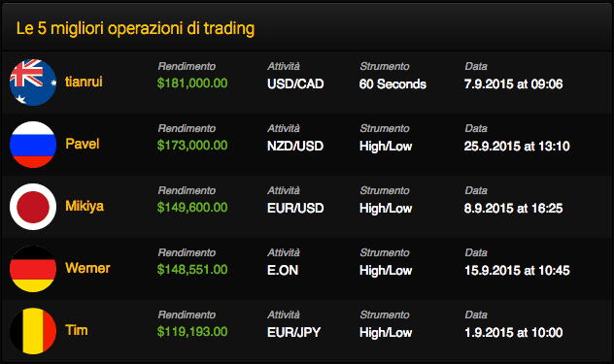Viewport: 614px width, 364px height.
Task: Click the 60 Seconds instrument label
Action: (x=392, y=84)
